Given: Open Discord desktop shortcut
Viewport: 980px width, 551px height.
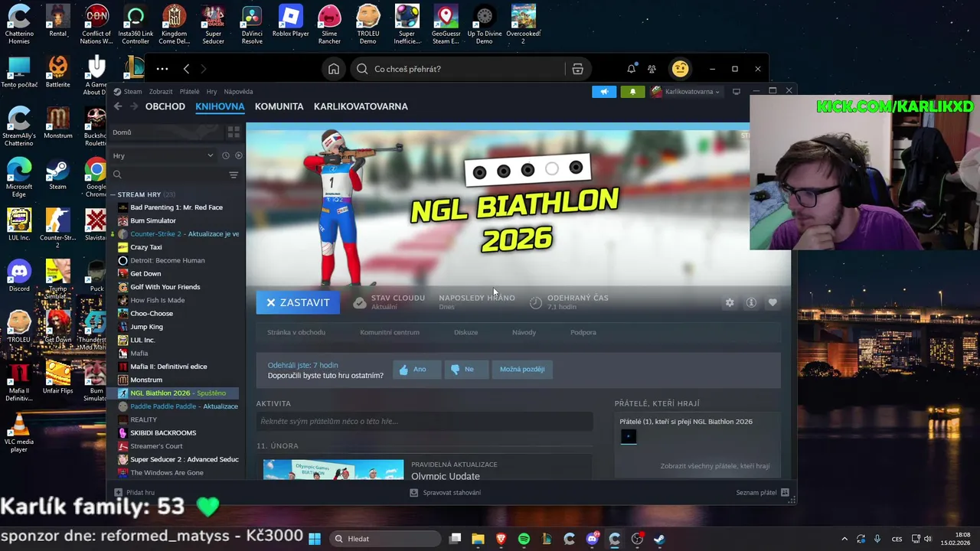Looking at the screenshot, I should pyautogui.click(x=19, y=275).
